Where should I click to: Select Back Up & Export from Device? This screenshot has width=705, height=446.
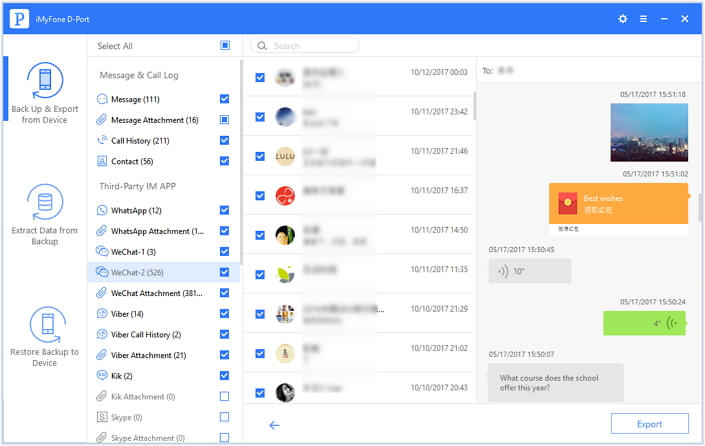point(45,93)
